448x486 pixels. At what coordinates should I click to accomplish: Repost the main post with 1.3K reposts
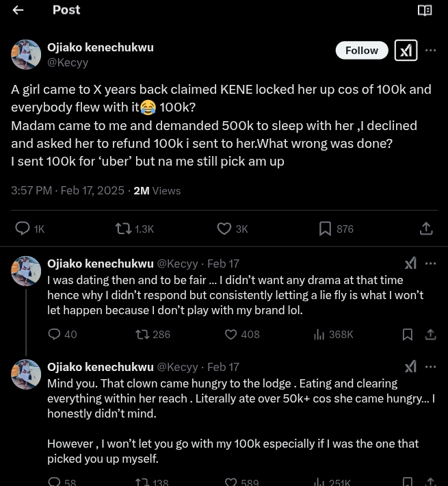(124, 229)
